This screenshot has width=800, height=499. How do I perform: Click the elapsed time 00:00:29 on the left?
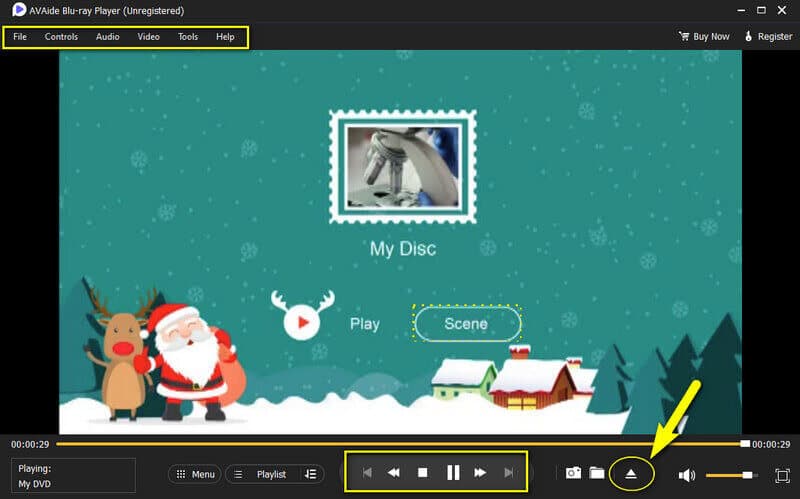[x=30, y=444]
